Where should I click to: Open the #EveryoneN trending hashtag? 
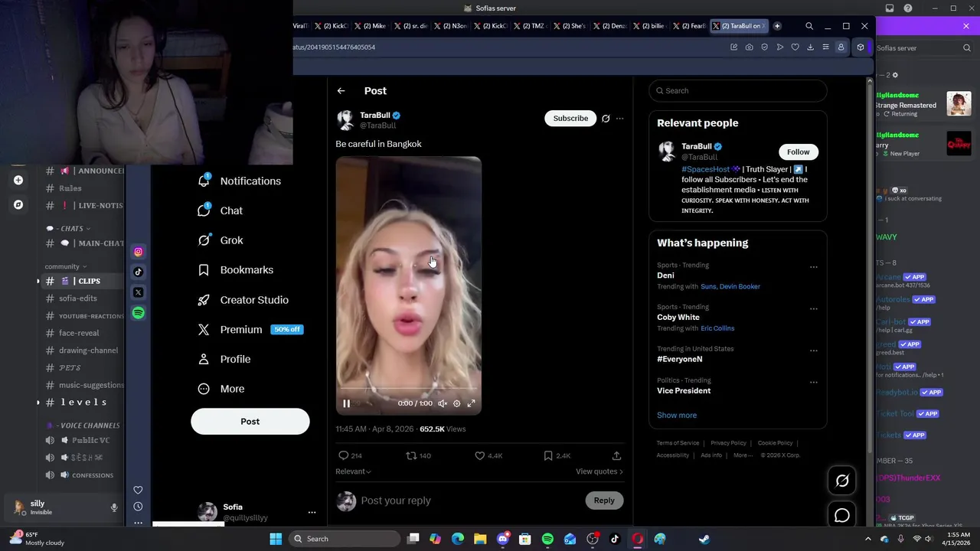(x=679, y=359)
